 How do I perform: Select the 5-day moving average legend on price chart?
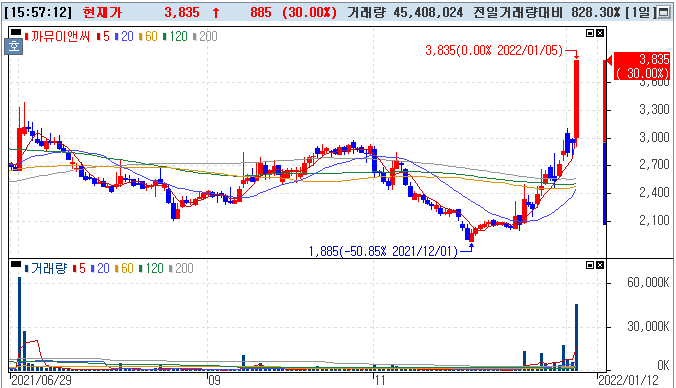point(104,37)
